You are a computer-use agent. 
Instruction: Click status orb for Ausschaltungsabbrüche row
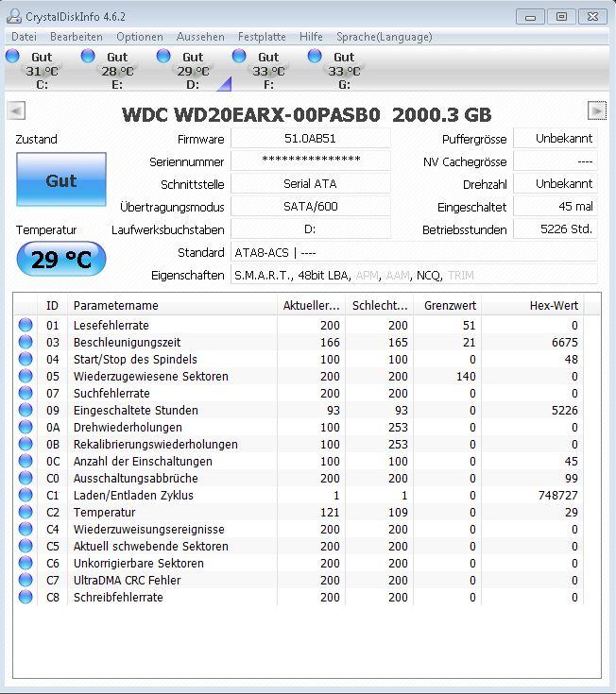tap(26, 478)
